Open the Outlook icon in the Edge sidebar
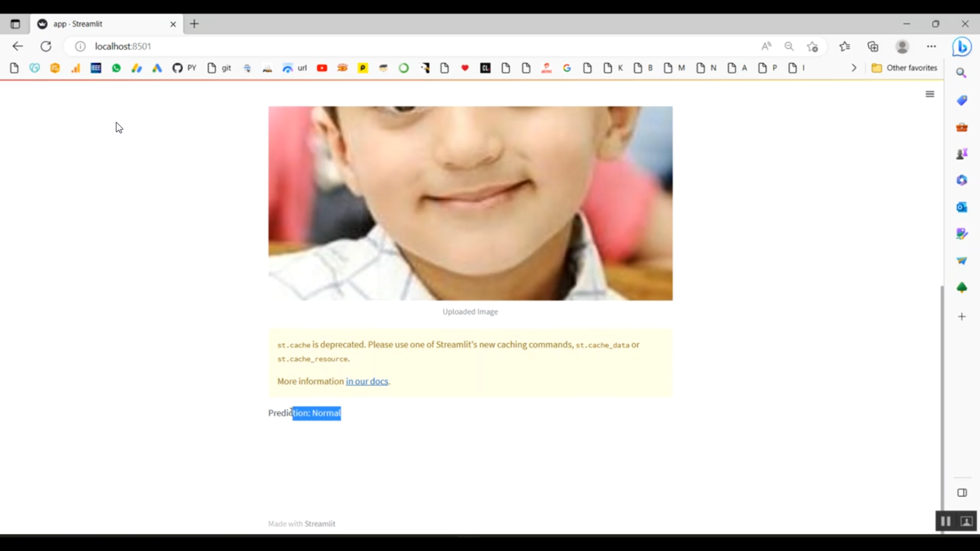This screenshot has height=551, width=980. point(961,207)
